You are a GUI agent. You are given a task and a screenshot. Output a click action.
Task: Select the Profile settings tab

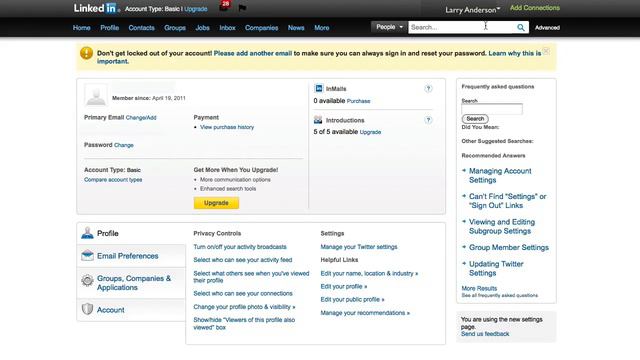tap(131, 233)
